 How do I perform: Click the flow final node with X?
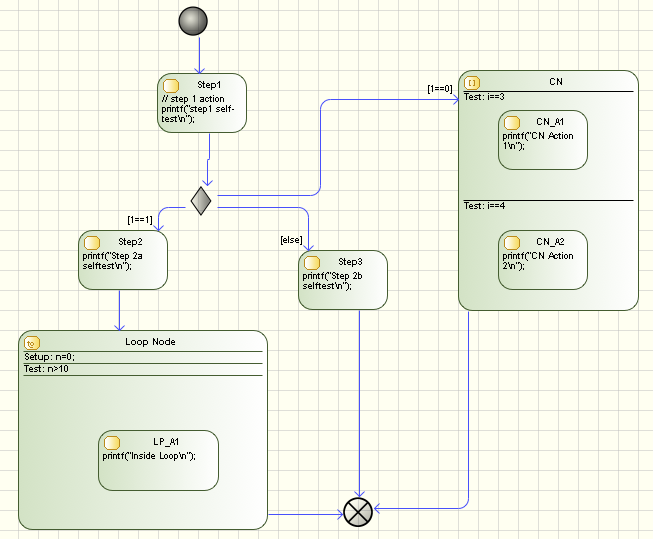tap(357, 513)
